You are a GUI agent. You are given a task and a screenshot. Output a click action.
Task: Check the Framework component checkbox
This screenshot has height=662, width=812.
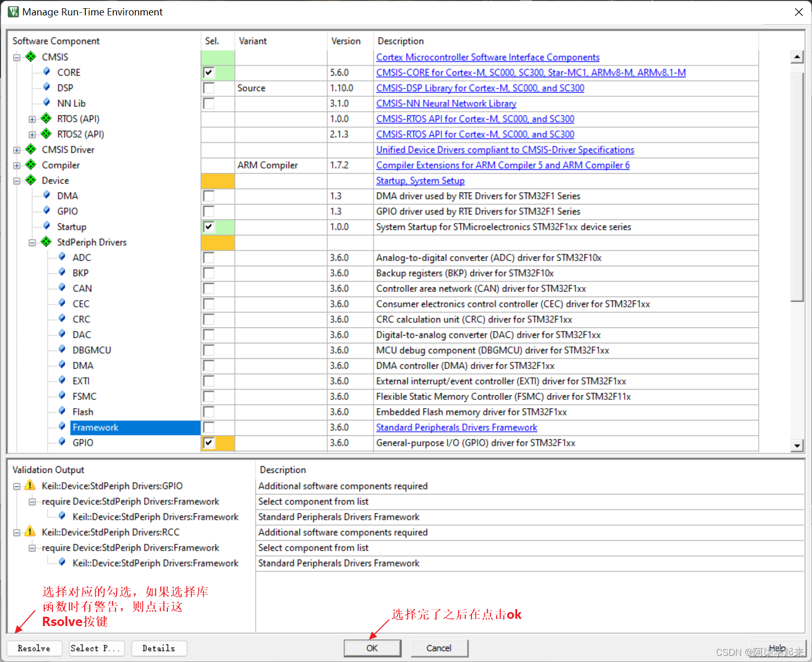click(209, 427)
